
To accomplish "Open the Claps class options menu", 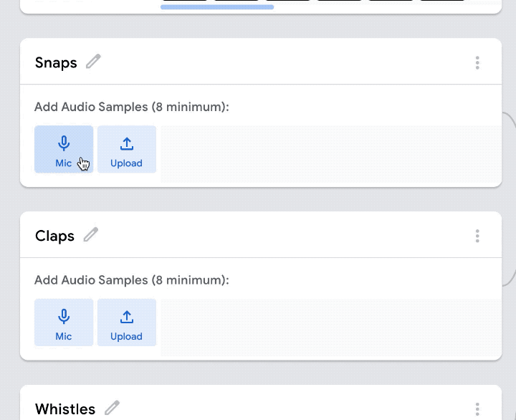I will point(477,236).
